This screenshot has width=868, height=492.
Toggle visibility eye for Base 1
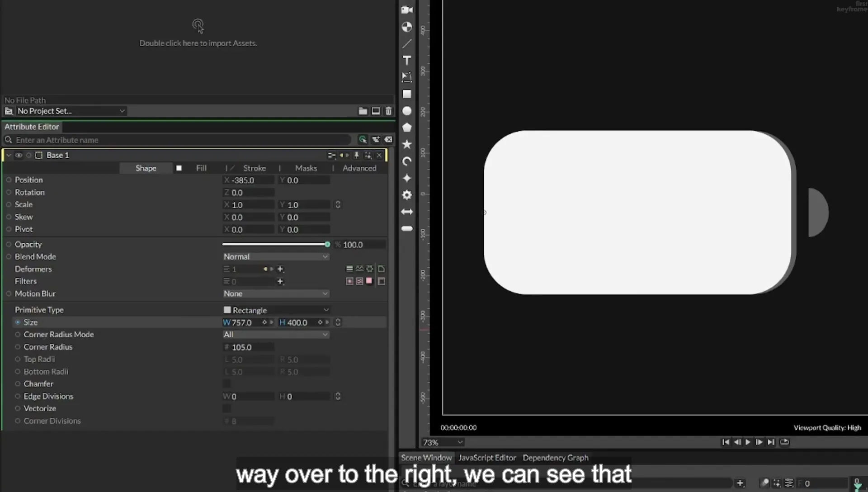19,155
